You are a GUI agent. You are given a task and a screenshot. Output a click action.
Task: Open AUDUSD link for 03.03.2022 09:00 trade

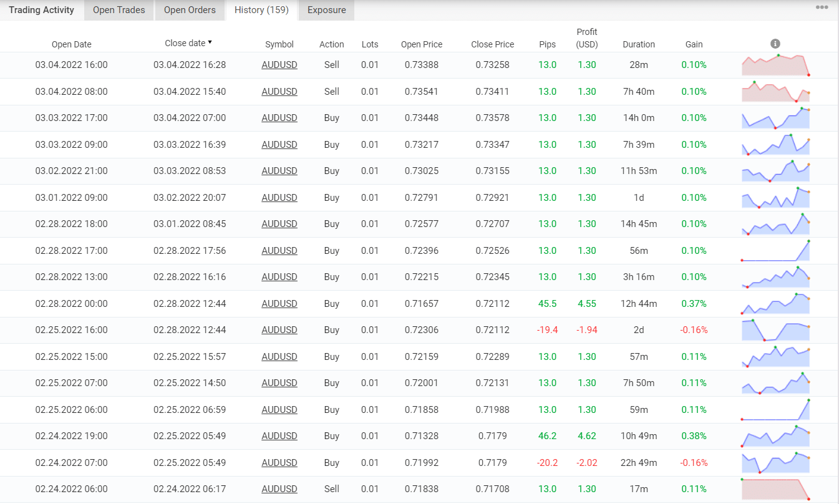(279, 145)
